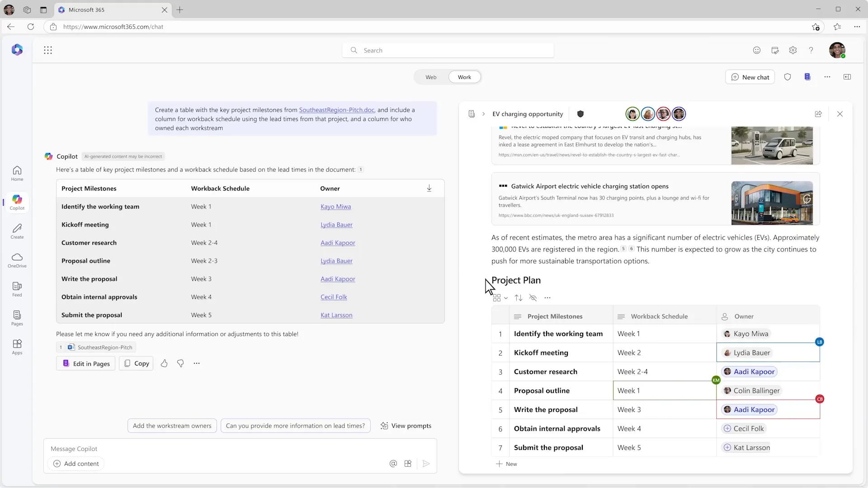868x488 pixels.
Task: Click the send message icon
Action: click(x=425, y=463)
